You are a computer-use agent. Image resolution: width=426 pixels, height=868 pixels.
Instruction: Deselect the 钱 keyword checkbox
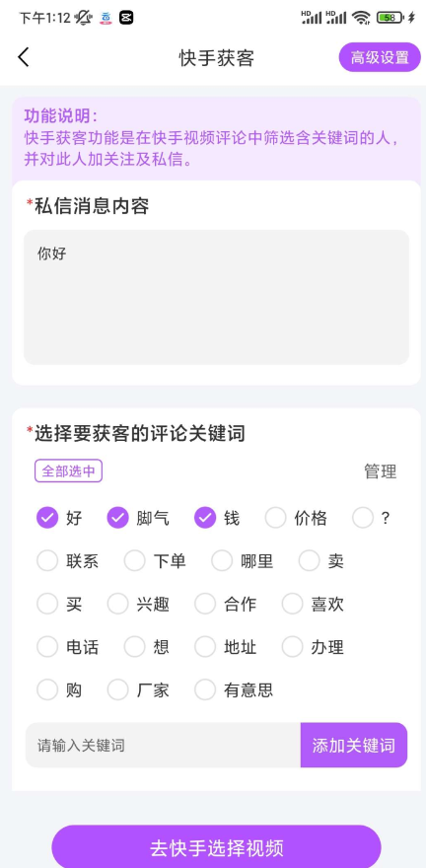(x=205, y=518)
